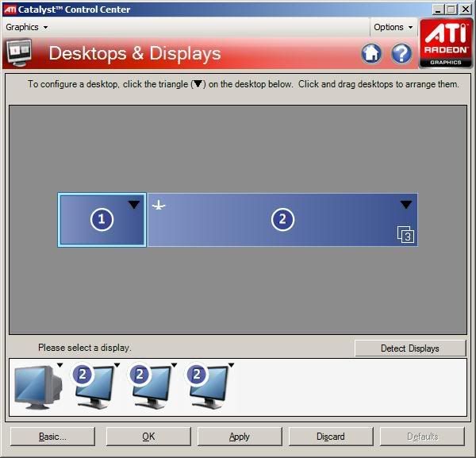The image size is (476, 458).
Task: Select the middle flat panel display icon
Action: (151, 386)
